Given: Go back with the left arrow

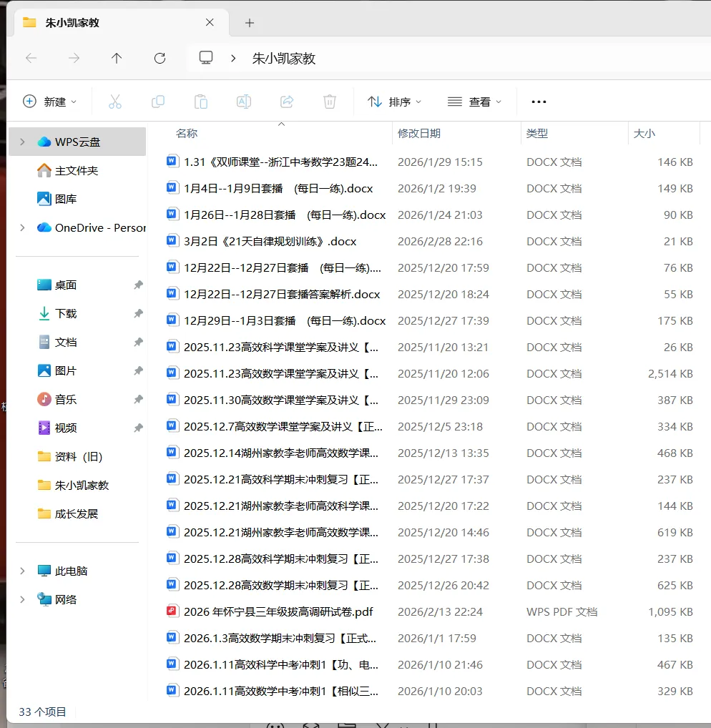Looking at the screenshot, I should tap(31, 58).
